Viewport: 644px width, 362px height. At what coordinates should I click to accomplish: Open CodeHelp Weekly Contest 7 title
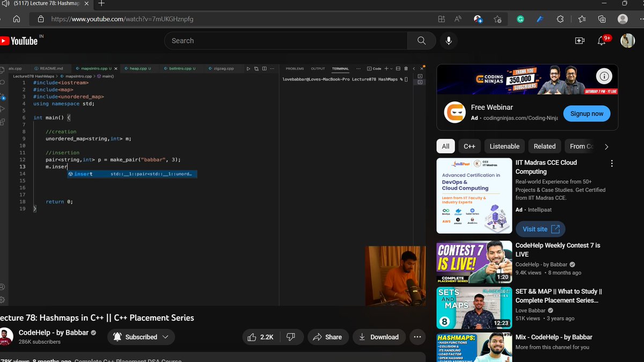click(x=558, y=250)
